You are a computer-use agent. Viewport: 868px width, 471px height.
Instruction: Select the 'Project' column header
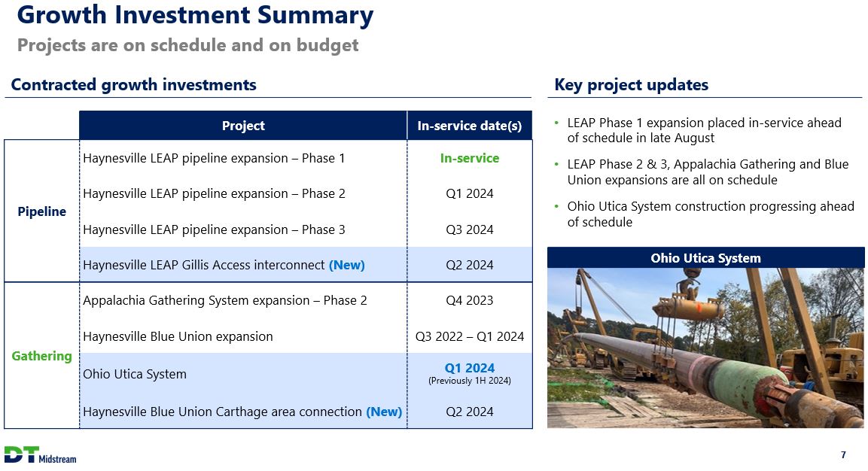click(x=243, y=126)
